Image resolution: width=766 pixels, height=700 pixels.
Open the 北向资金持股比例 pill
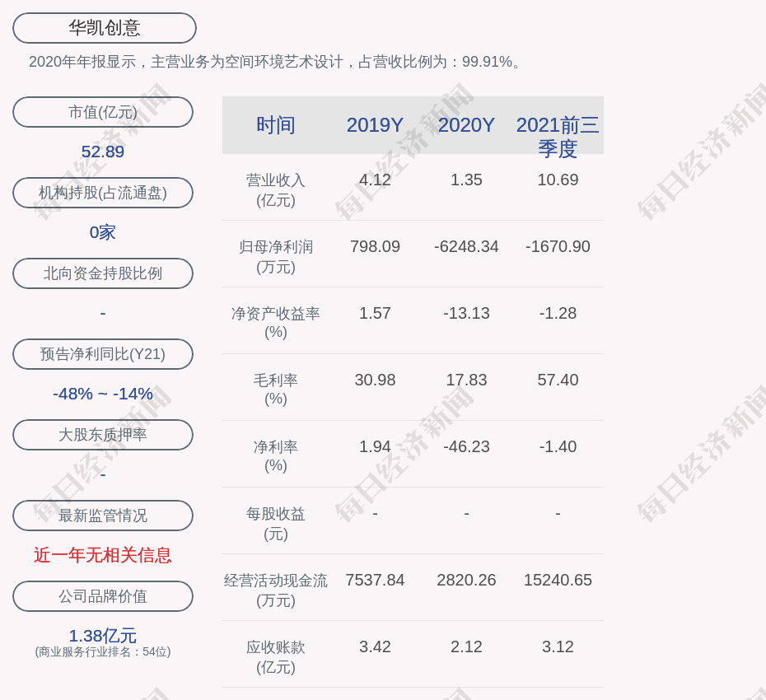pos(103,273)
